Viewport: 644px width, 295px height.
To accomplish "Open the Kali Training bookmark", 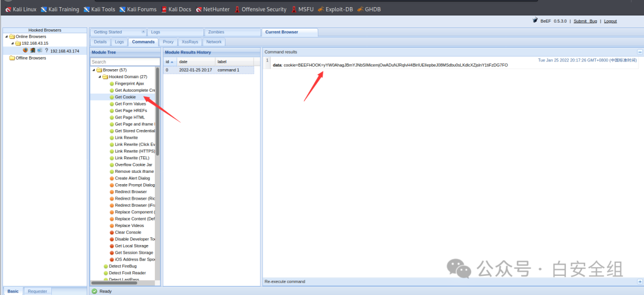I will [60, 9].
